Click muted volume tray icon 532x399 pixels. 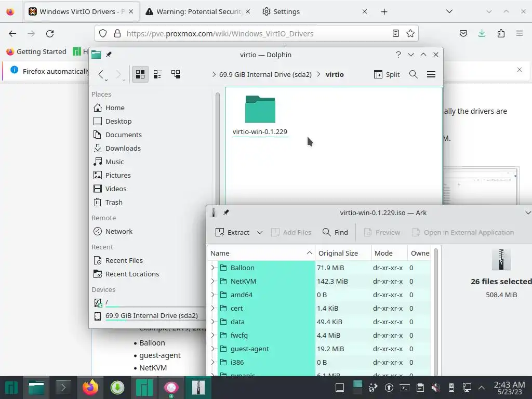436,388
